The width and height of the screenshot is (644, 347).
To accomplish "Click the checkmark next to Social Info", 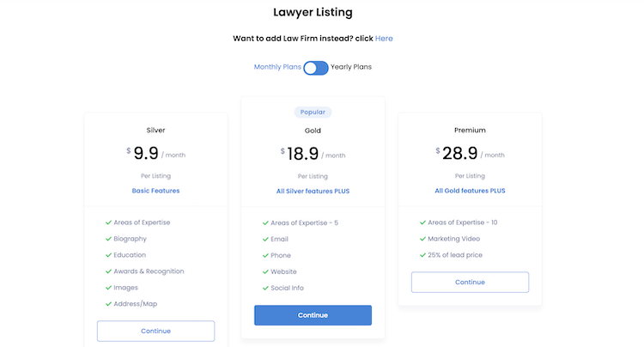I will [x=264, y=288].
